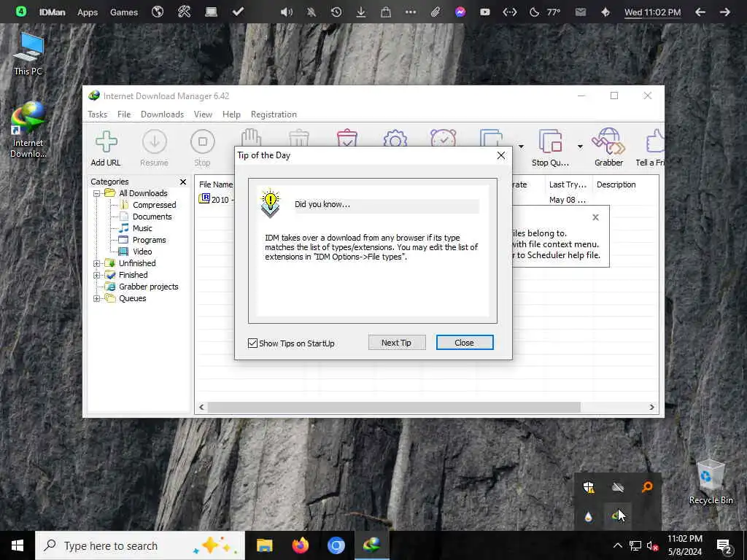Click the Scheduler alarm clock icon
The height and width of the screenshot is (560, 747).
(x=443, y=137)
